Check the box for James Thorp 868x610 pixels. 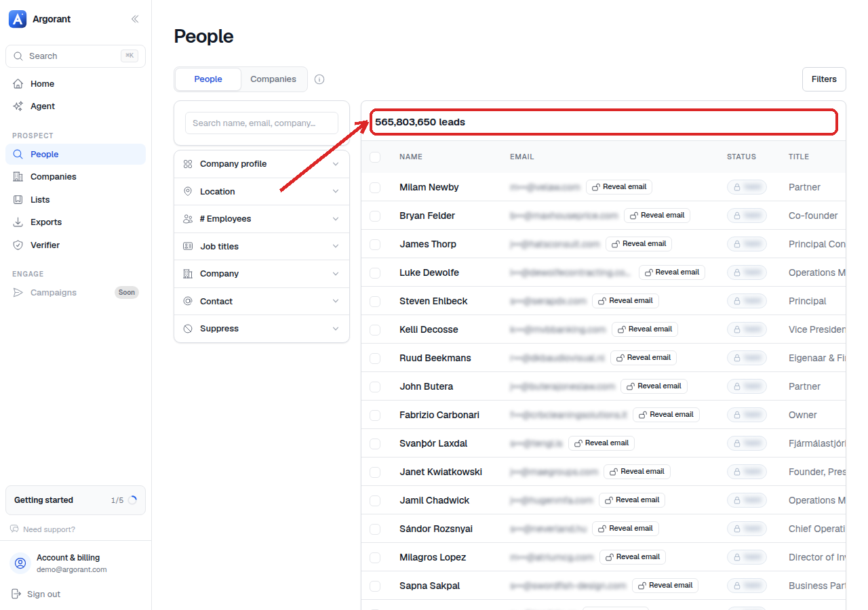pyautogui.click(x=375, y=245)
